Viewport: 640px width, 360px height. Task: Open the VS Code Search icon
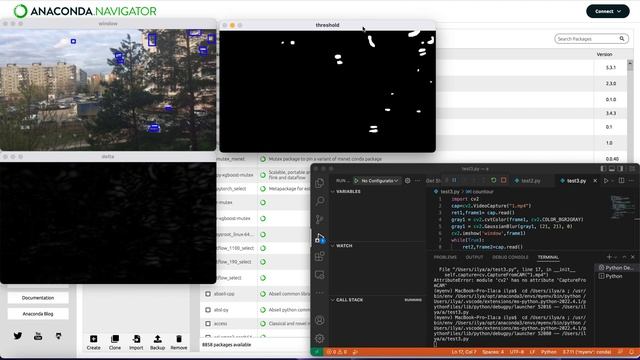pyautogui.click(x=320, y=201)
